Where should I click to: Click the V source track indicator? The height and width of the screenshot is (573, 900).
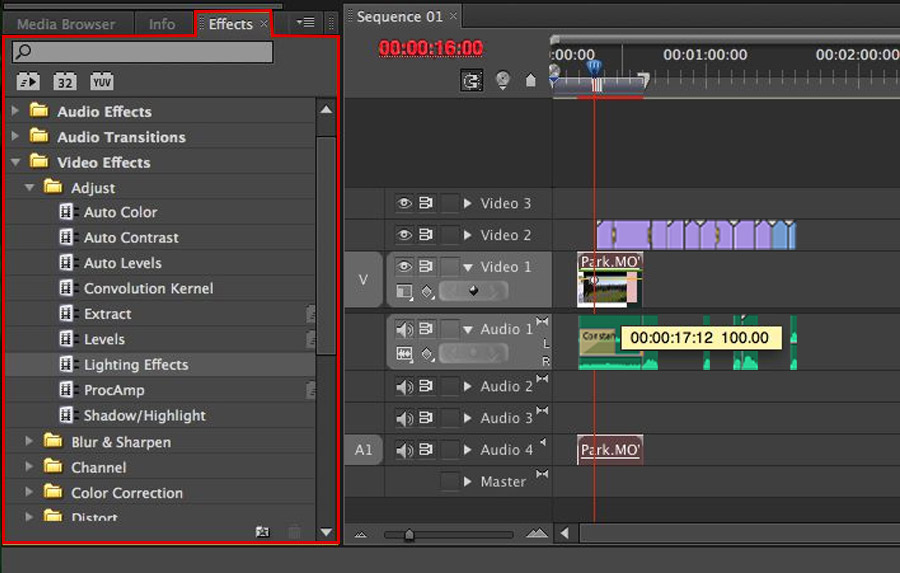click(363, 280)
